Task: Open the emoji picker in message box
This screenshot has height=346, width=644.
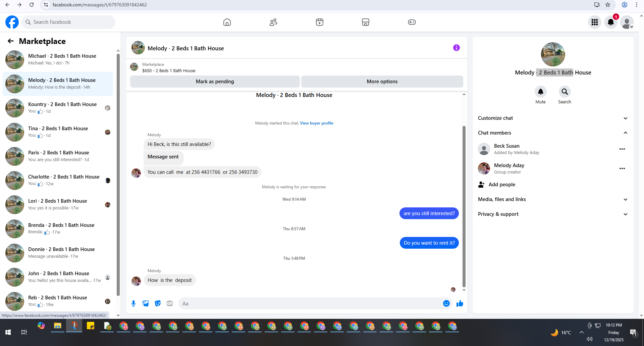Action: pos(446,303)
